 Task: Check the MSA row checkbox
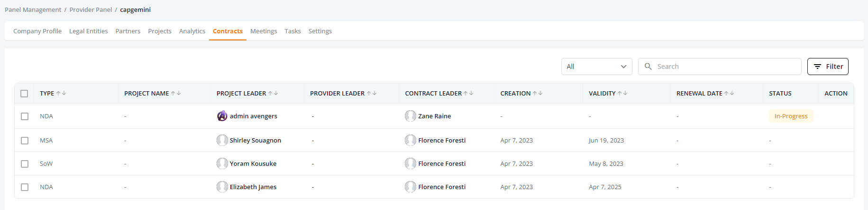click(x=25, y=141)
